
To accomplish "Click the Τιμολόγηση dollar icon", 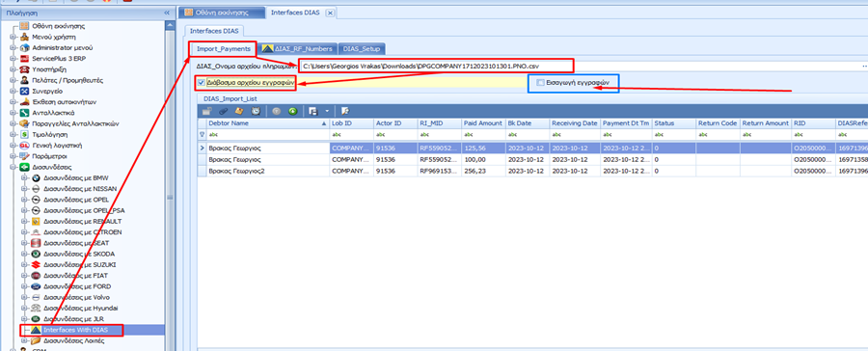I will [x=24, y=135].
